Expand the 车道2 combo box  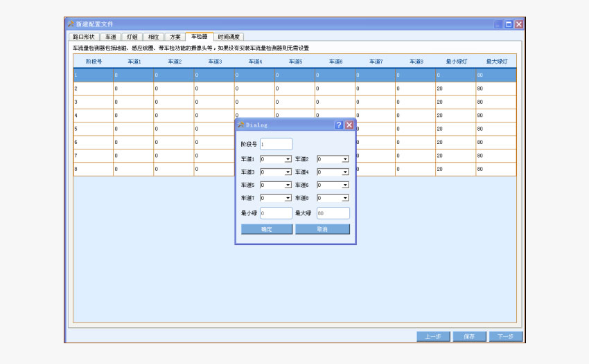[x=344, y=159]
